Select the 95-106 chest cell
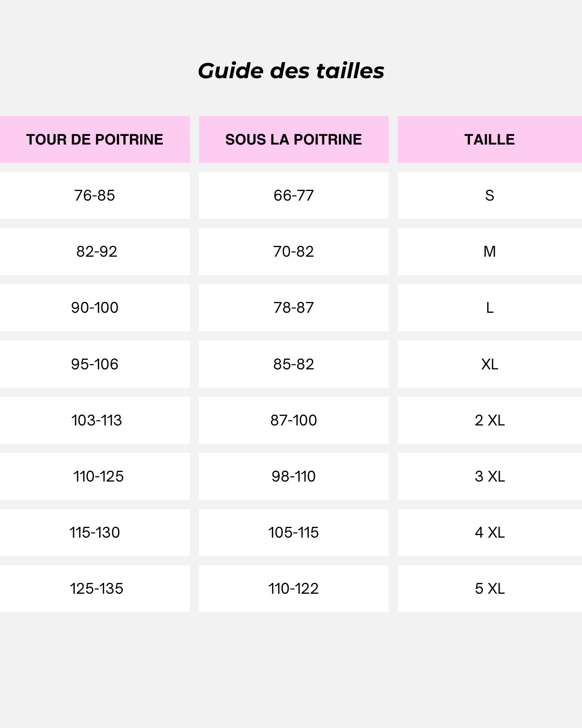The width and height of the screenshot is (582, 728). pyautogui.click(x=95, y=364)
